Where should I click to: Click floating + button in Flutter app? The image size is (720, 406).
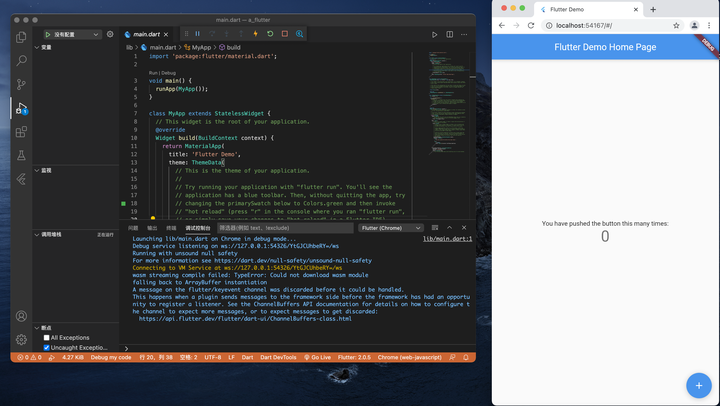[699, 385]
